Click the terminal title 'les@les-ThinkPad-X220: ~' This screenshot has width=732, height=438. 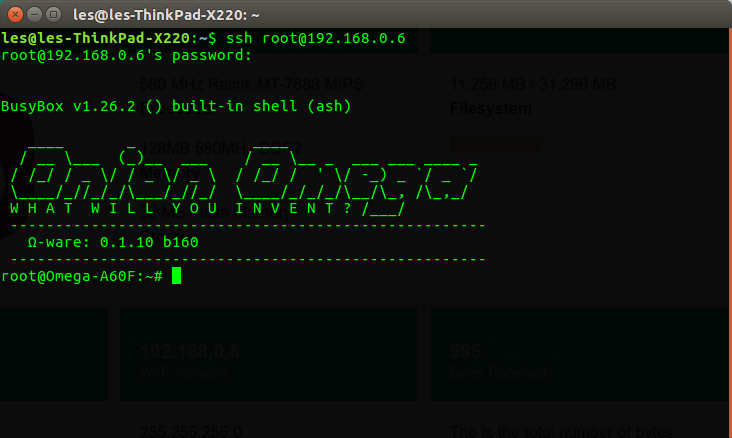(x=166, y=15)
